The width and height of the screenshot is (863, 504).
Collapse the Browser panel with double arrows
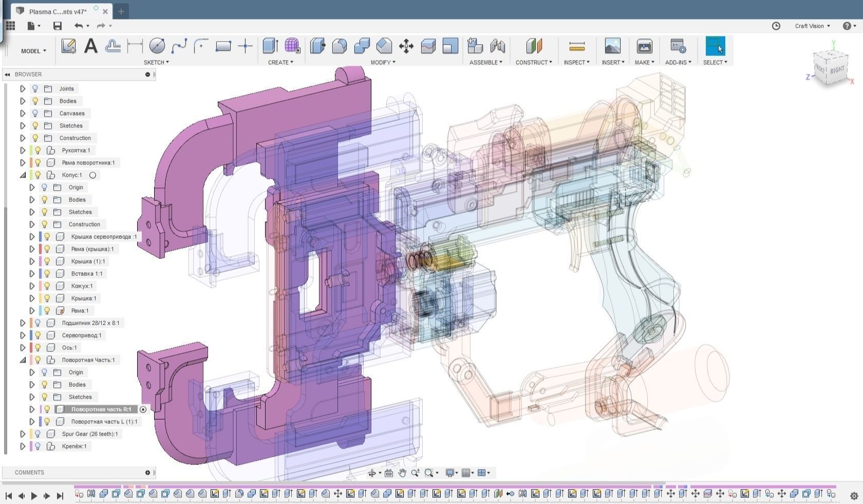click(8, 74)
